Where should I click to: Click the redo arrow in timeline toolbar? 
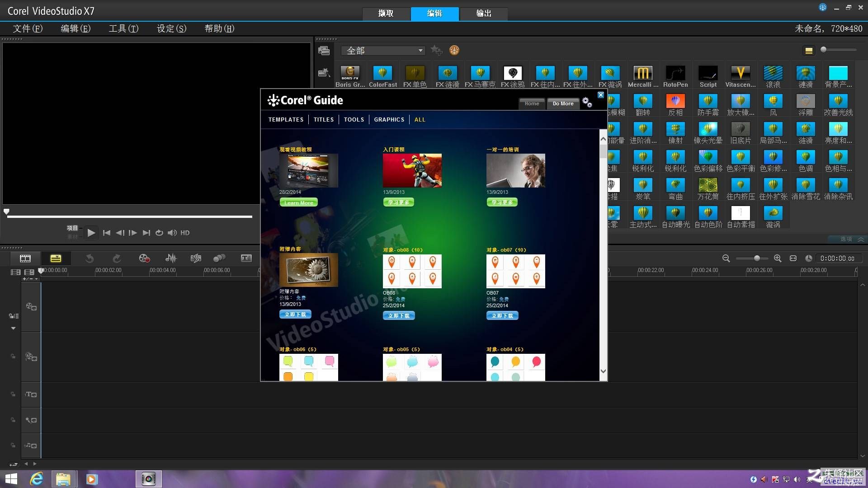117,258
